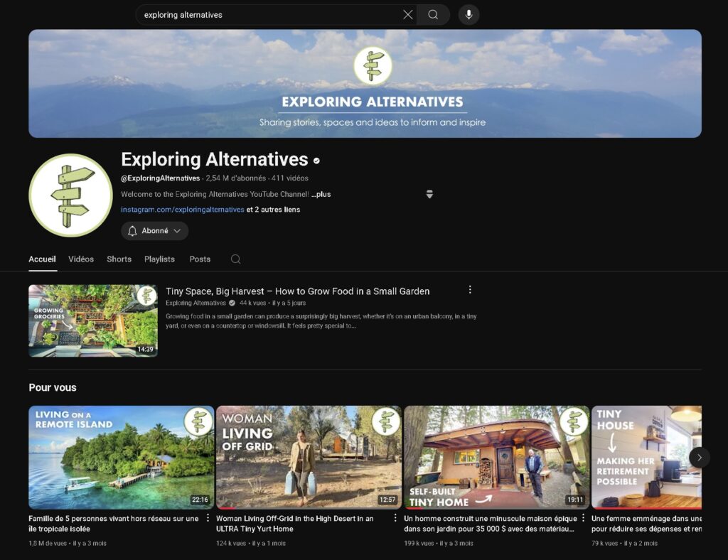
Task: Open 'Living on a Remote Island' thumbnail
Action: click(x=121, y=458)
